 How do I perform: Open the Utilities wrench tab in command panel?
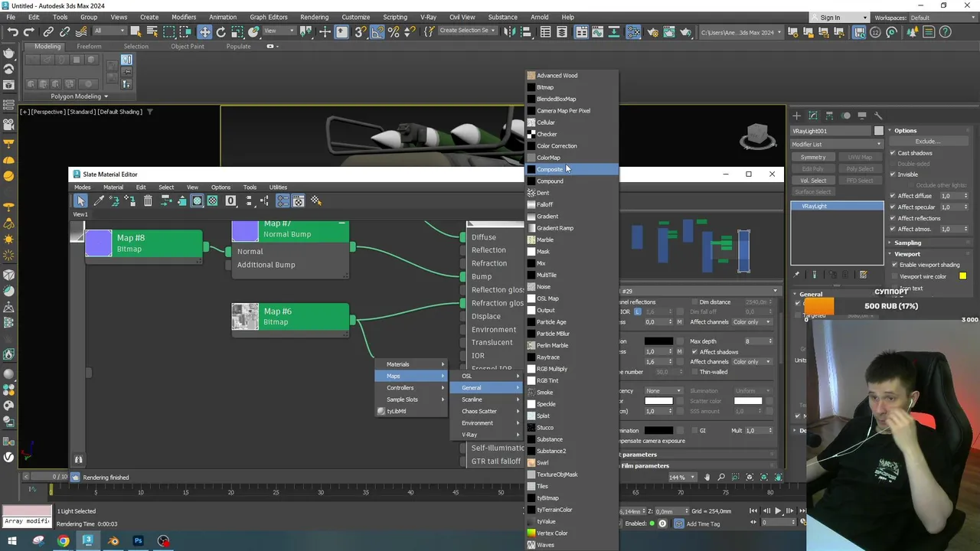tap(878, 116)
